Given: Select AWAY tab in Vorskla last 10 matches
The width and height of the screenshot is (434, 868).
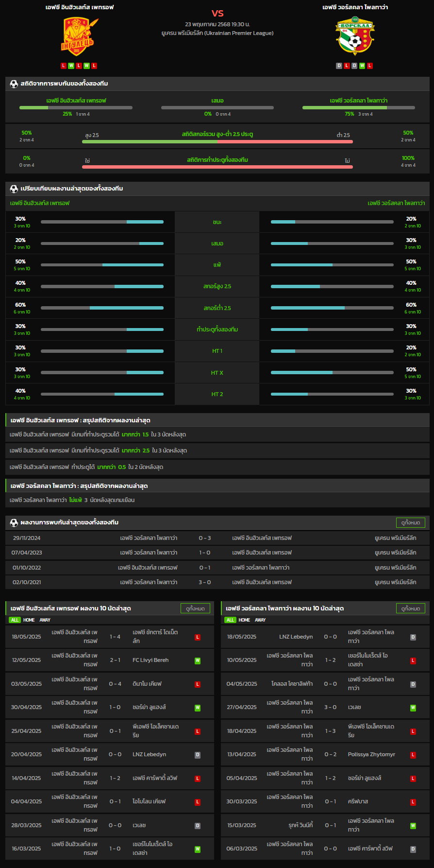Looking at the screenshot, I should coord(260,620).
